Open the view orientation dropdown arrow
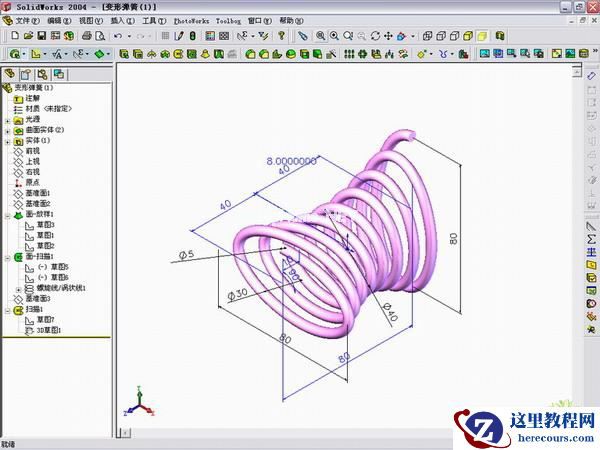The image size is (600, 450). pyautogui.click(x=413, y=36)
